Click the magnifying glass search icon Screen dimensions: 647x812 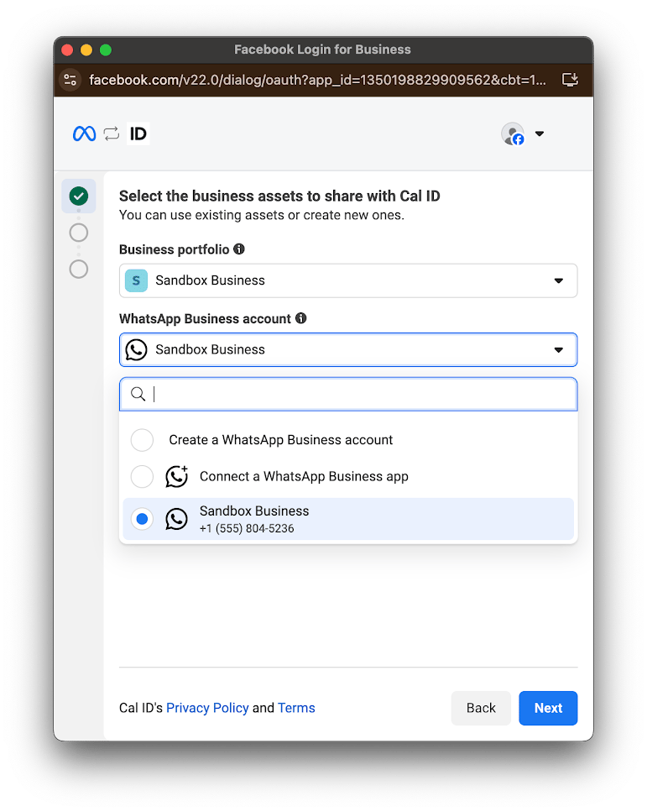pyautogui.click(x=138, y=395)
